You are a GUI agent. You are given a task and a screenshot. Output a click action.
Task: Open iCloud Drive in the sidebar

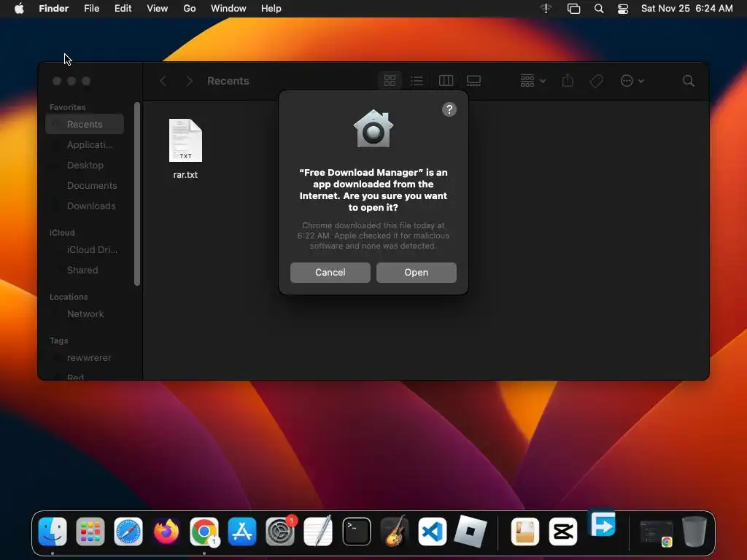[85, 249]
